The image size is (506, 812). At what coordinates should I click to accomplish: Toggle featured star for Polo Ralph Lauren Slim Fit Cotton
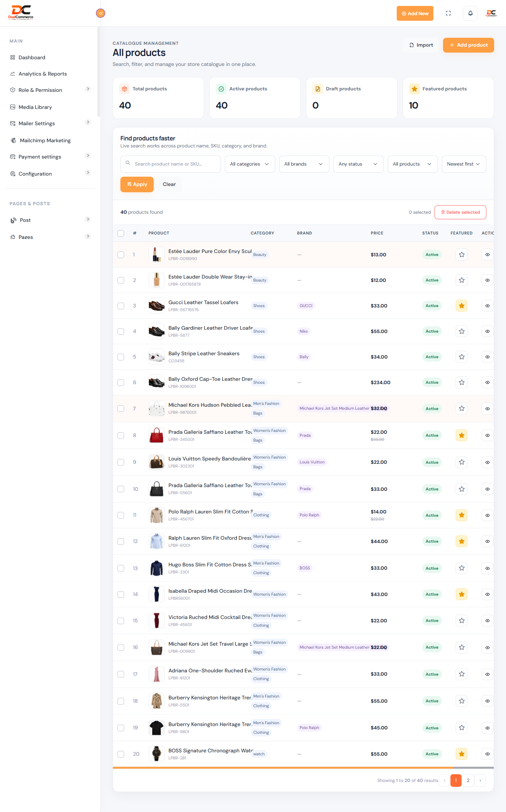coord(462,515)
